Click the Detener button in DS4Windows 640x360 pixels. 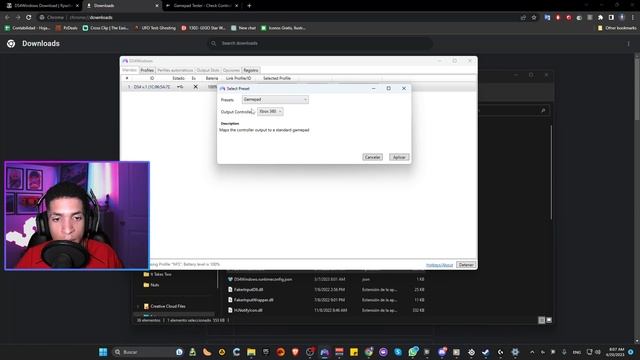(x=466, y=265)
